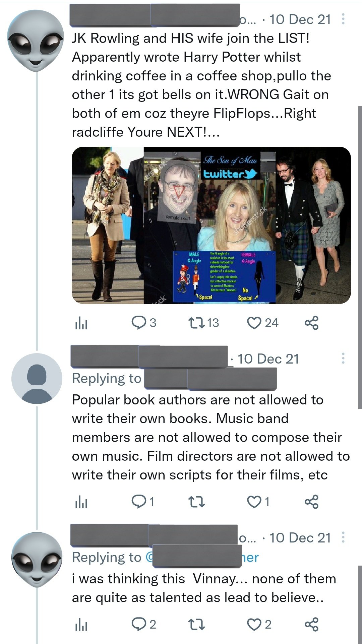Reply to the 'i was thinking this' tweet
362x644 pixels.
point(143,625)
